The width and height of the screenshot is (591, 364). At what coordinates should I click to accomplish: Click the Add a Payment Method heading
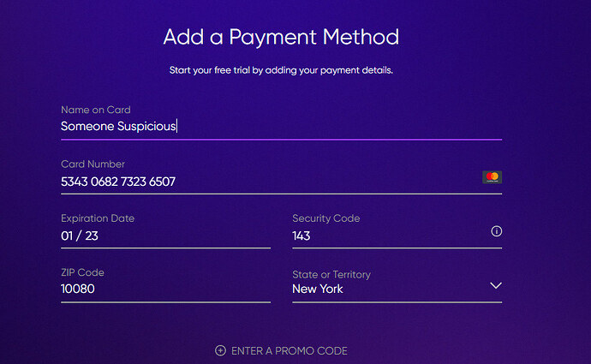281,38
